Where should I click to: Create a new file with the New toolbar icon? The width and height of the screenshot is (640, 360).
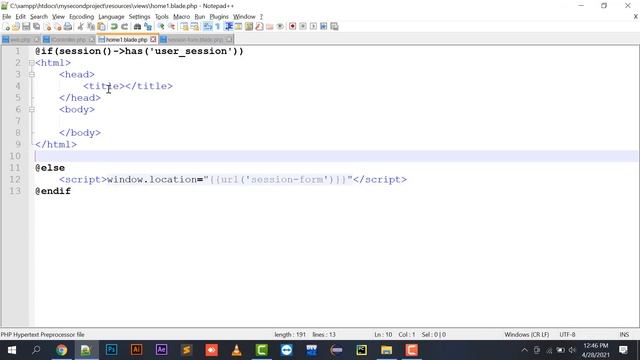(x=6, y=27)
